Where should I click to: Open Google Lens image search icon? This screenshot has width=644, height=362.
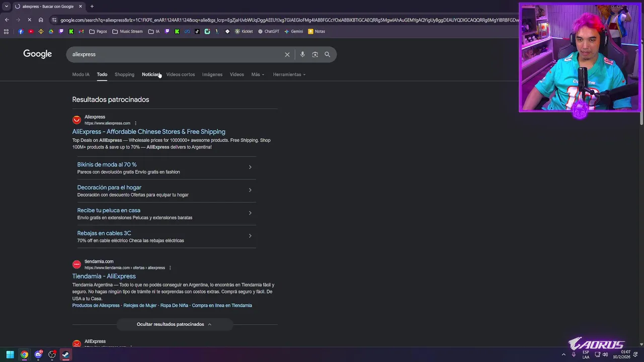tap(315, 54)
